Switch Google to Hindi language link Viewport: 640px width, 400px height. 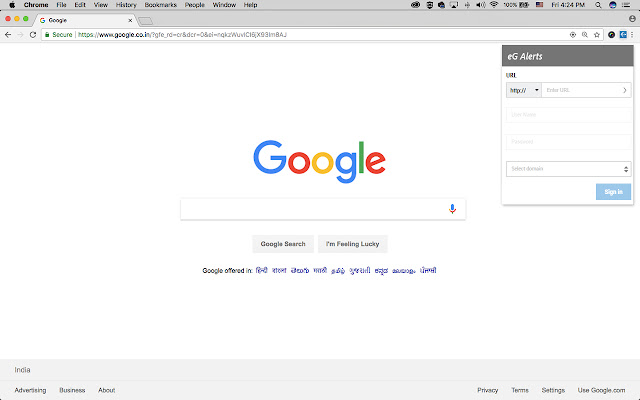[261, 270]
